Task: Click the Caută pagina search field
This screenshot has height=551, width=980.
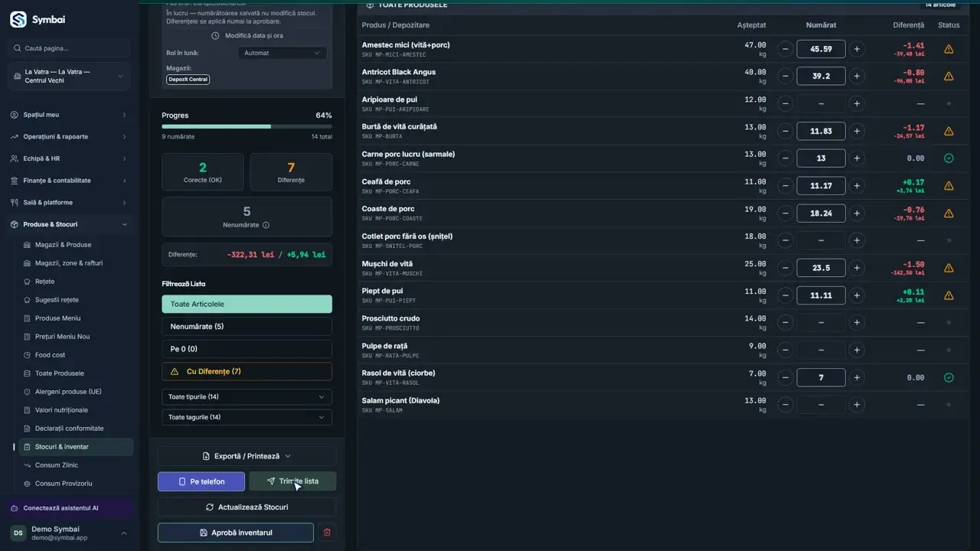Action: tap(69, 48)
